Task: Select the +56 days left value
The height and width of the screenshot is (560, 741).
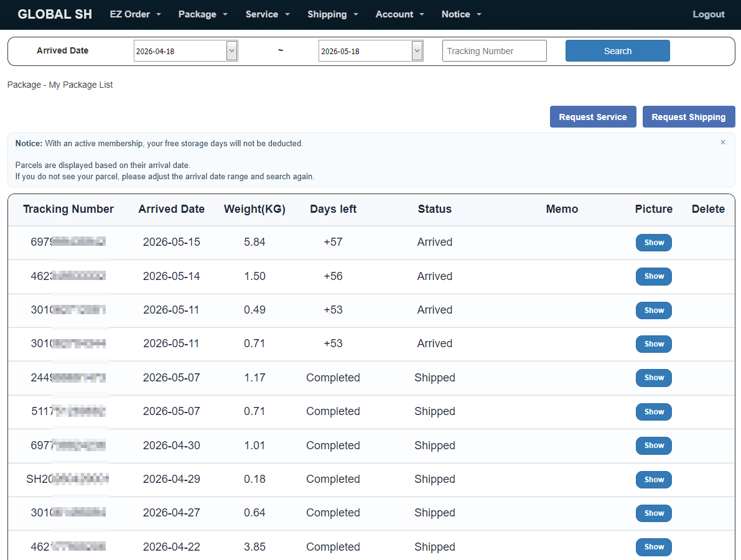Action: [x=333, y=276]
